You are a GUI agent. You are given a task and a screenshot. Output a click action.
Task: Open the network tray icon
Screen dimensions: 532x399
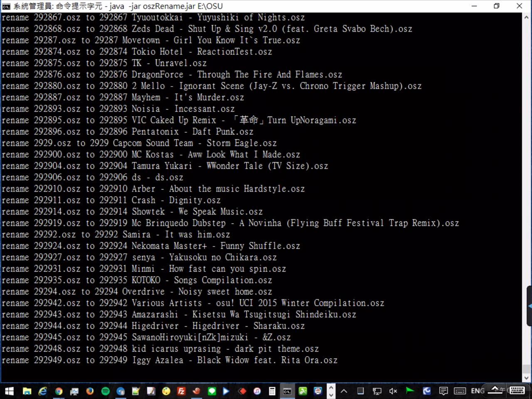[x=377, y=391]
